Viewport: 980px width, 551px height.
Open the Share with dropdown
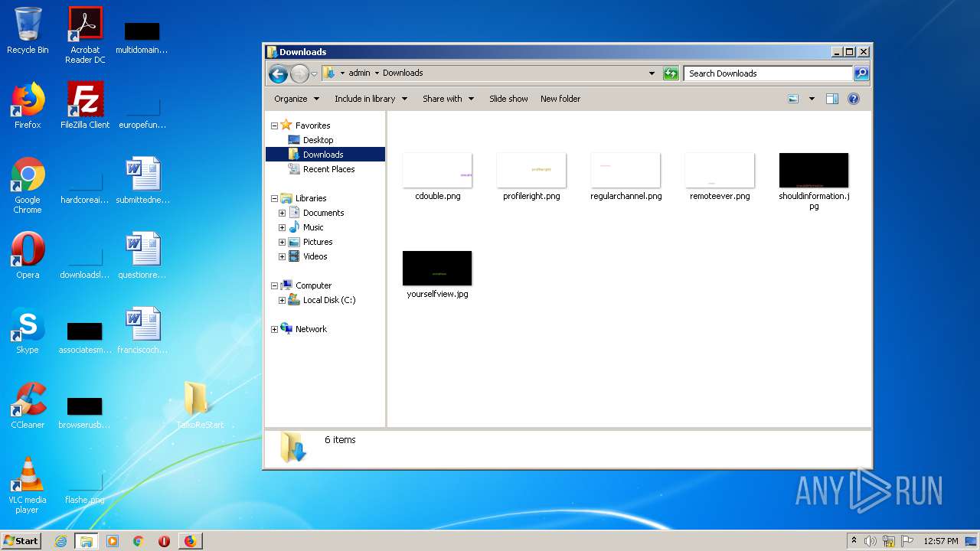(x=448, y=99)
